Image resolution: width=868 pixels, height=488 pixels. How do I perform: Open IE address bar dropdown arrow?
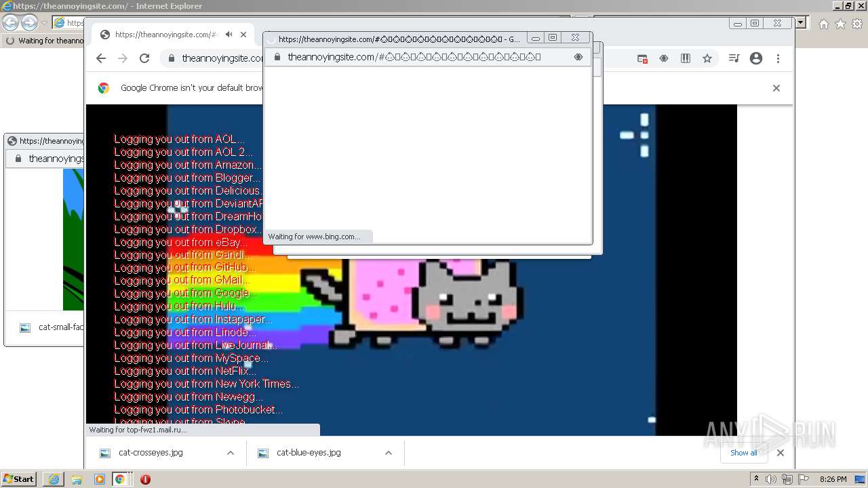coord(801,23)
